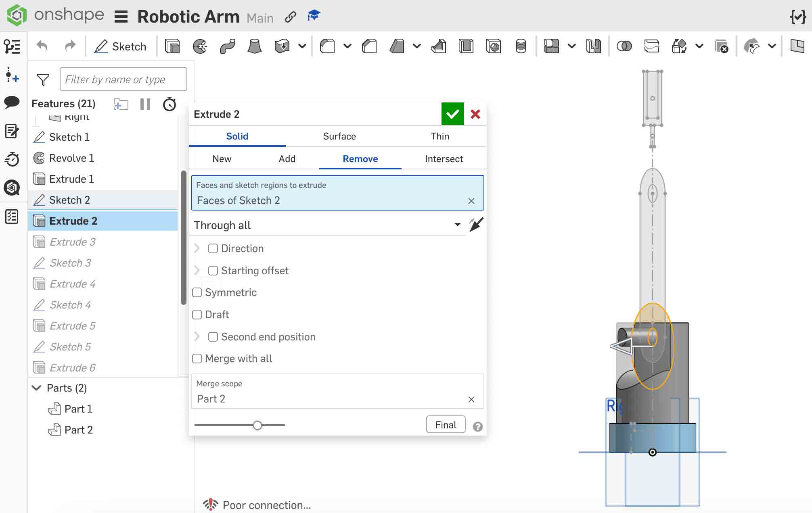812x513 pixels.
Task: Select the Fillet tool
Action: (327, 46)
